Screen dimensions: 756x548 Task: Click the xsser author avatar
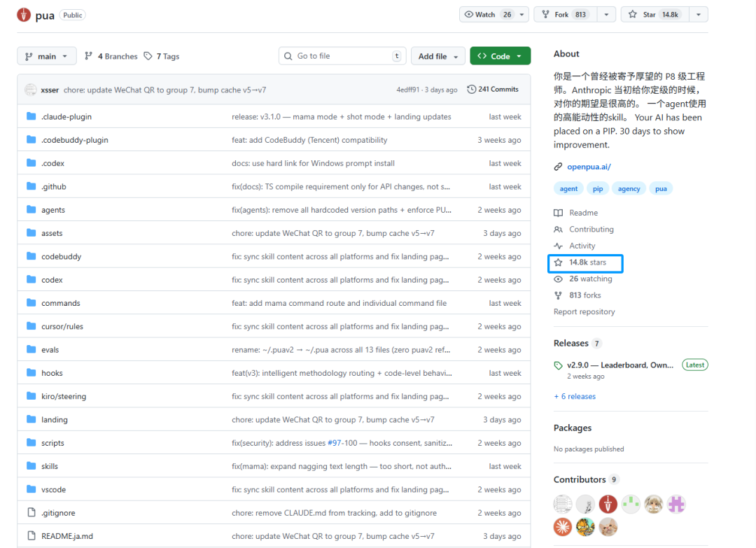(x=31, y=90)
